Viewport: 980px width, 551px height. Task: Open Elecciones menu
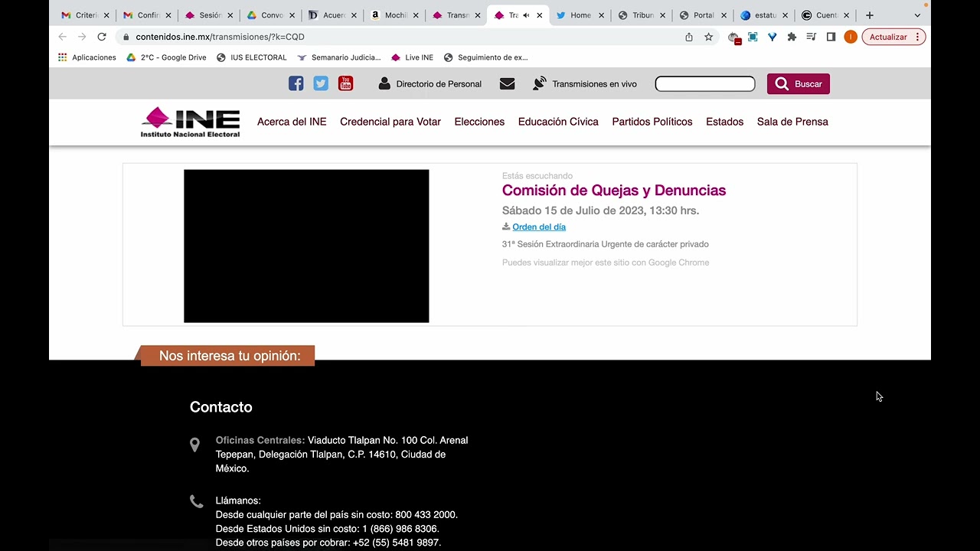click(x=479, y=122)
